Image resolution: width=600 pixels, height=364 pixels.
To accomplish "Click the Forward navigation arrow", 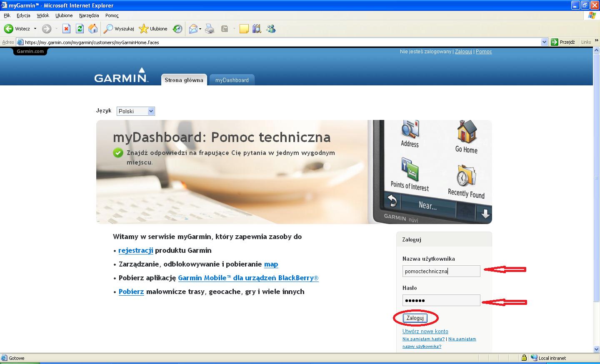I will click(x=47, y=29).
